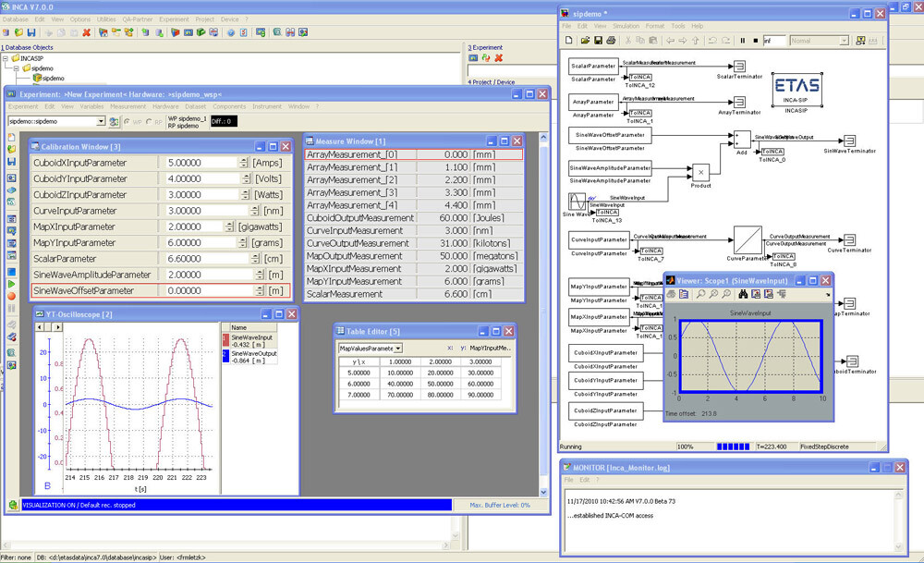Click the CuboidYInputParameter value field
This screenshot has width=924, height=563.
(x=201, y=178)
